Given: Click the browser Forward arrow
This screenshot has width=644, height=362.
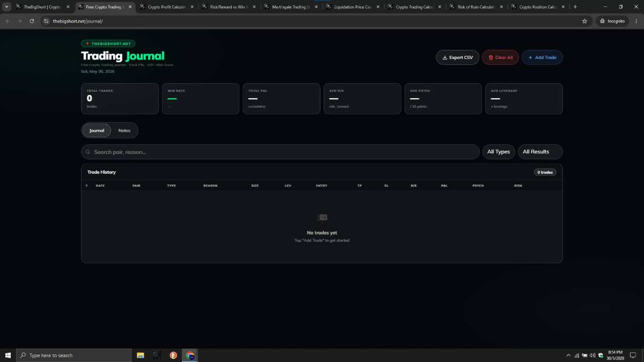Looking at the screenshot, I should 20,21.
